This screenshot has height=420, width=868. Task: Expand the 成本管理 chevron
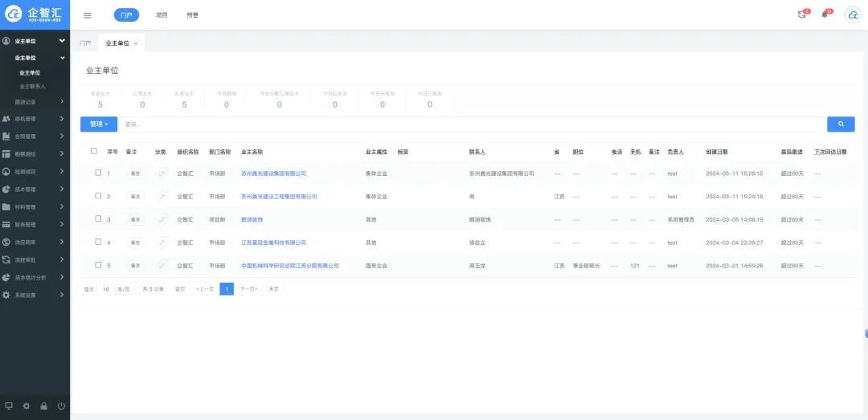[x=62, y=190]
